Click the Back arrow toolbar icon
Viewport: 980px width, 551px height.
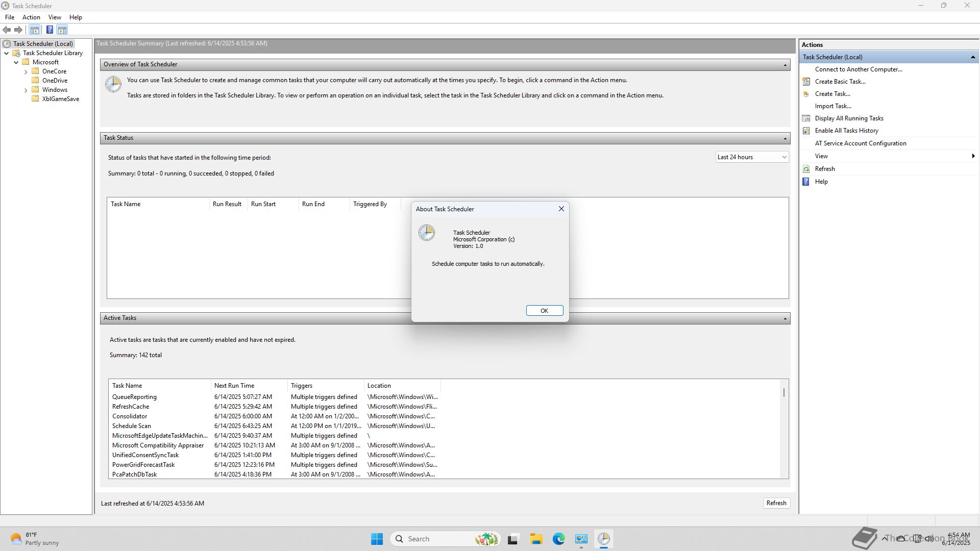click(x=7, y=30)
